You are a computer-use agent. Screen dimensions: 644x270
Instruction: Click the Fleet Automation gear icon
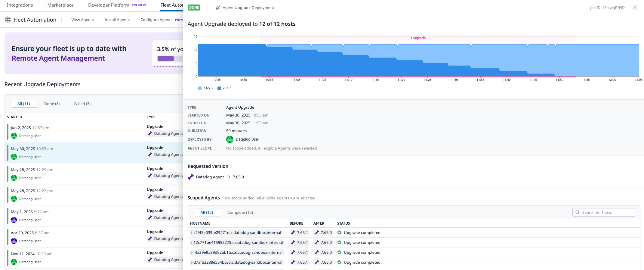[8, 20]
